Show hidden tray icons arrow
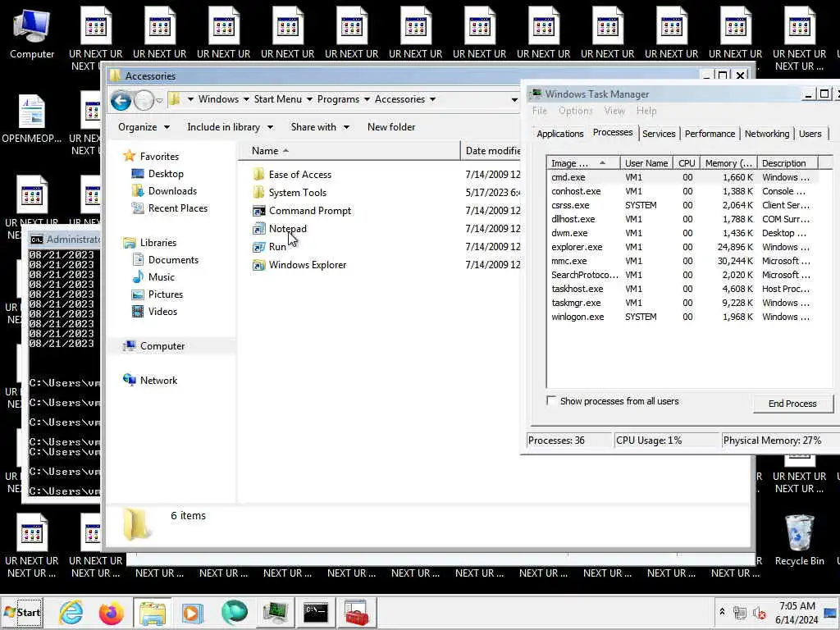 722,612
